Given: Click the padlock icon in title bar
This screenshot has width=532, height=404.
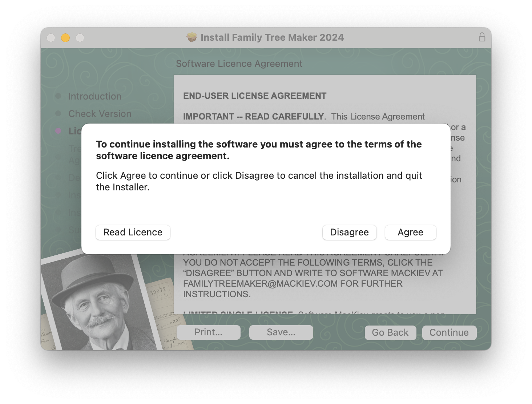Looking at the screenshot, I should (482, 37).
